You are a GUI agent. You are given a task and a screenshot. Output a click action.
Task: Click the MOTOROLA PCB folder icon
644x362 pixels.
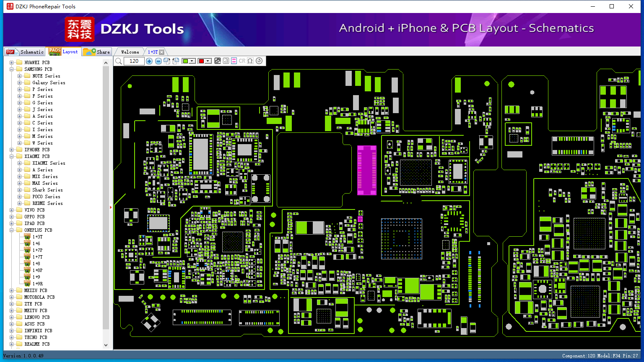point(19,297)
